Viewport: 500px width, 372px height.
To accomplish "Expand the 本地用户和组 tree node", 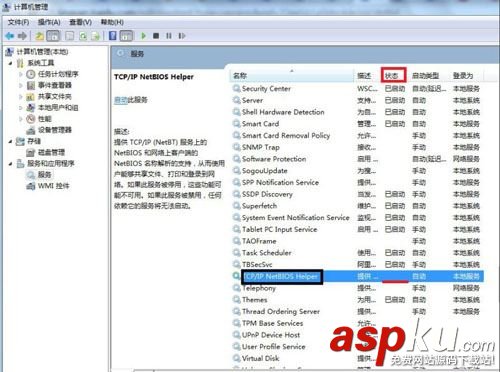I will coord(21,108).
